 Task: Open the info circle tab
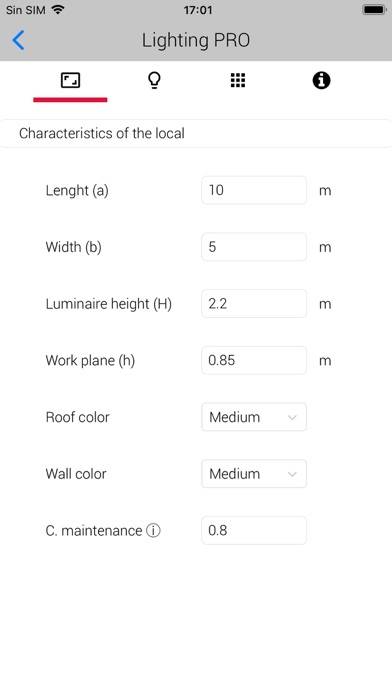tap(321, 80)
